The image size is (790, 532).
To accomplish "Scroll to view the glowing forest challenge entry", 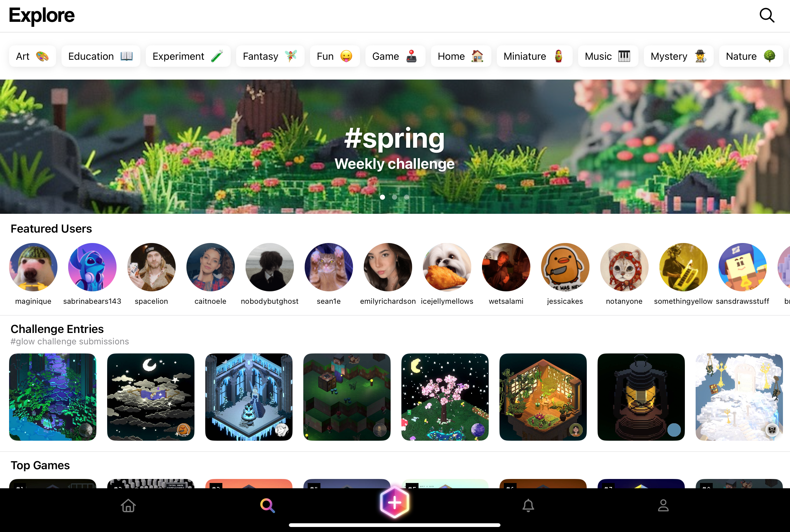I will tap(53, 397).
